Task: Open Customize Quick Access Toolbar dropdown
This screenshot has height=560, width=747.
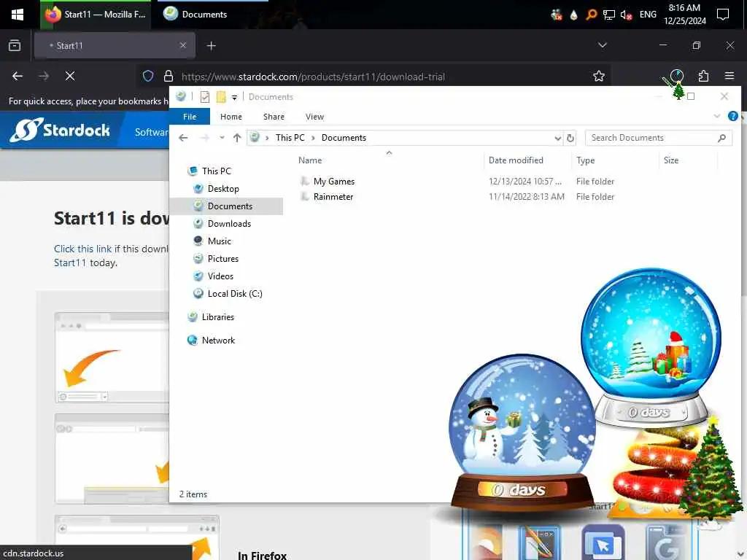Action: click(x=234, y=98)
